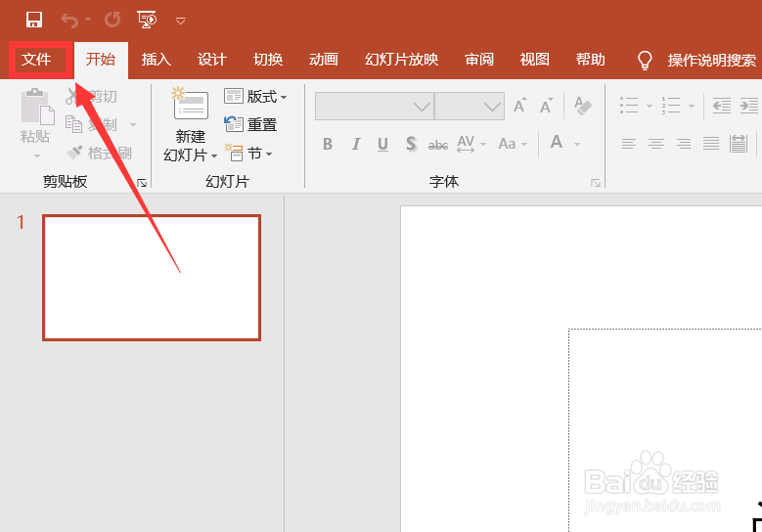762x532 pixels.
Task: Click the 重置 slide button
Action: [250, 124]
